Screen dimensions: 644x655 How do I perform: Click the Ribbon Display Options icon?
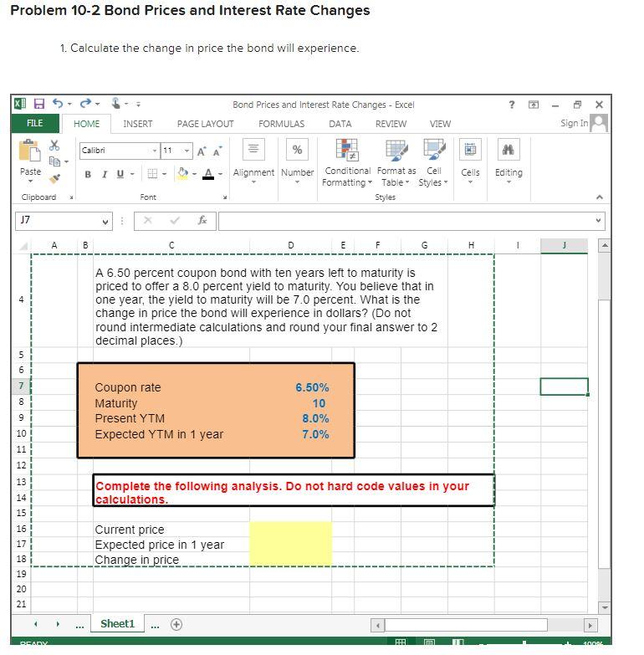click(x=534, y=105)
